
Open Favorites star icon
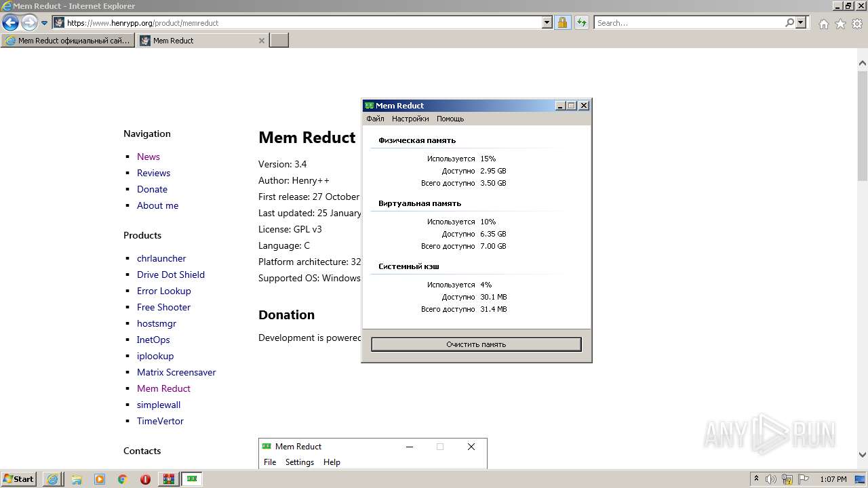point(840,24)
